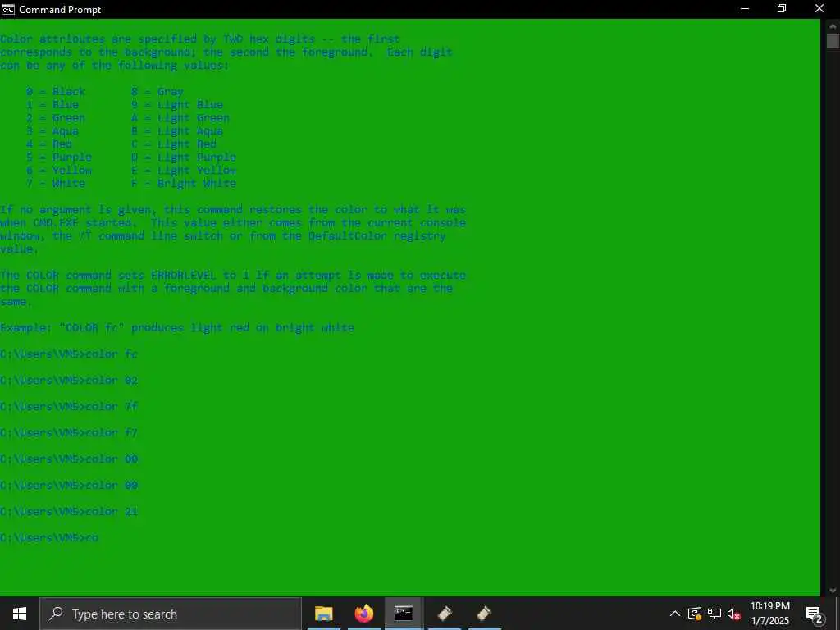Image resolution: width=840 pixels, height=630 pixels.
Task: Open the Action Center notifications icon
Action: (x=814, y=614)
